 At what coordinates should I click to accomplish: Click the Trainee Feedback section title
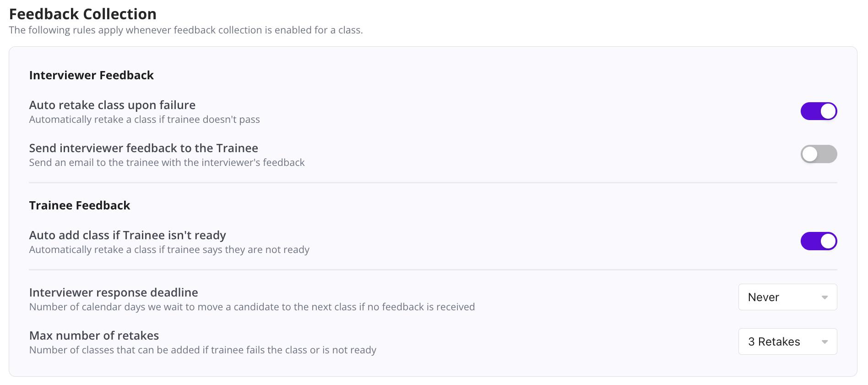coord(80,205)
